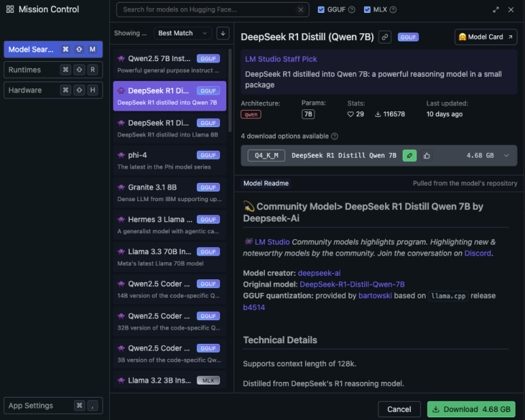
Task: Open the b4514 release link
Action: [x=254, y=307]
